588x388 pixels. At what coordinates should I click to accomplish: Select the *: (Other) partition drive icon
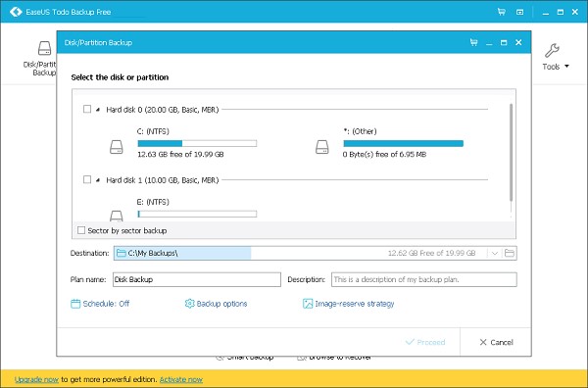322,147
